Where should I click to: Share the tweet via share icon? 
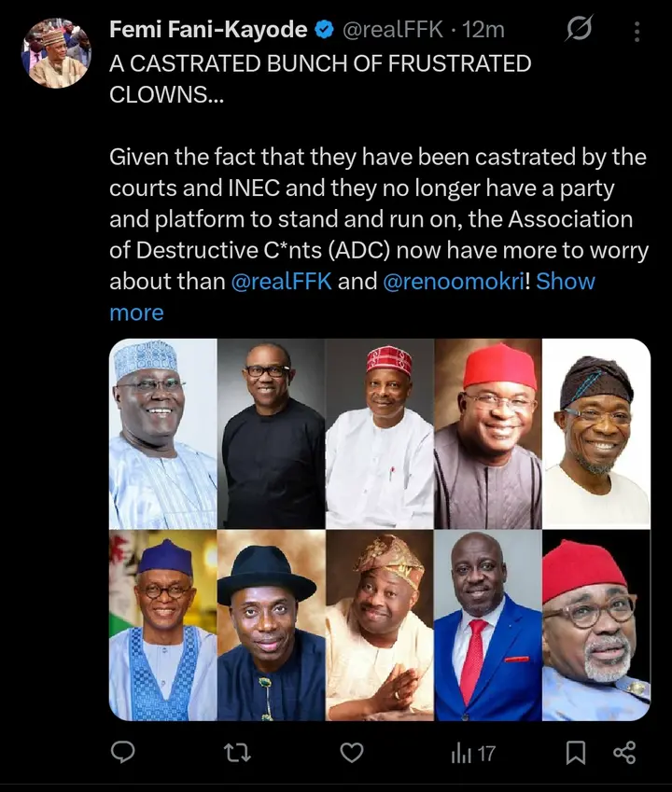point(624,753)
